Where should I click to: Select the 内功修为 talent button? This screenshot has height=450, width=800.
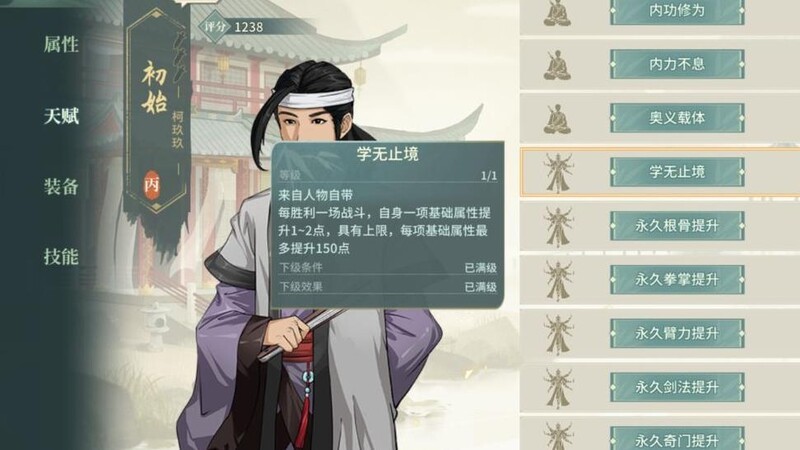[x=677, y=11]
